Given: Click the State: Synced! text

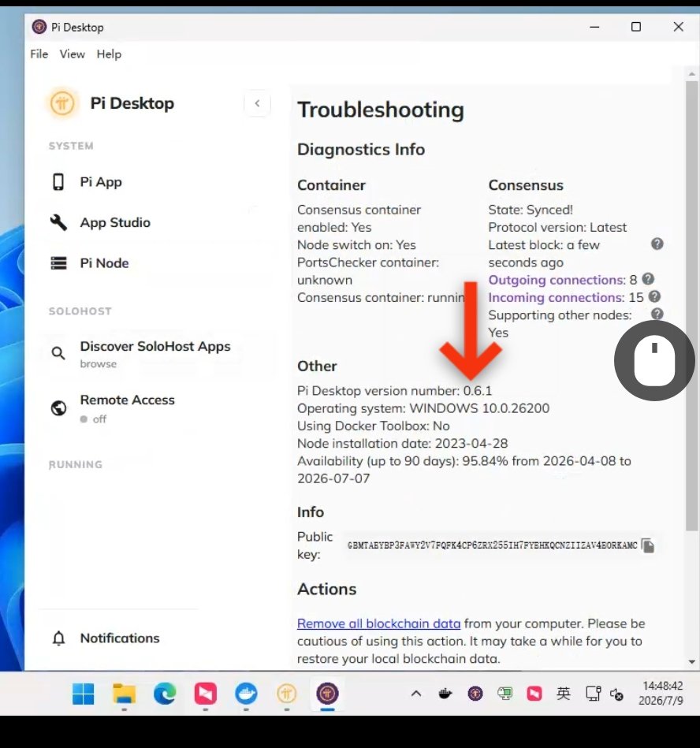Looking at the screenshot, I should click(531, 210).
